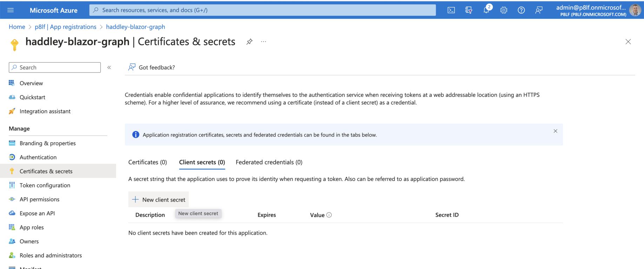Switch to the Federated credentials (0) tab

pyautogui.click(x=269, y=162)
